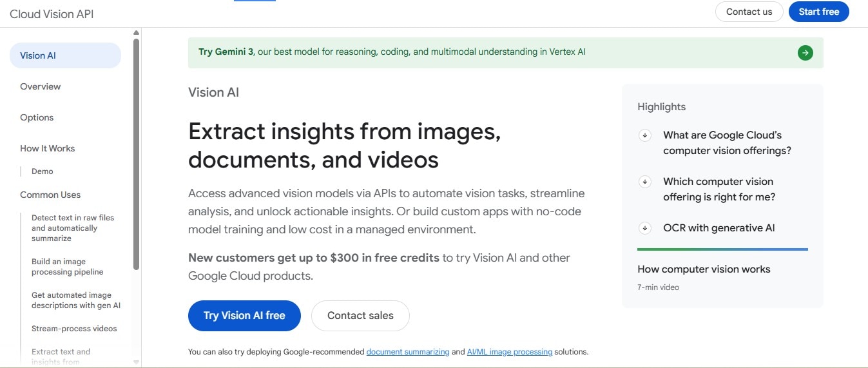This screenshot has width=868, height=368.
Task: Click the sidebar vertical scrollbar thumb
Action: (136, 153)
